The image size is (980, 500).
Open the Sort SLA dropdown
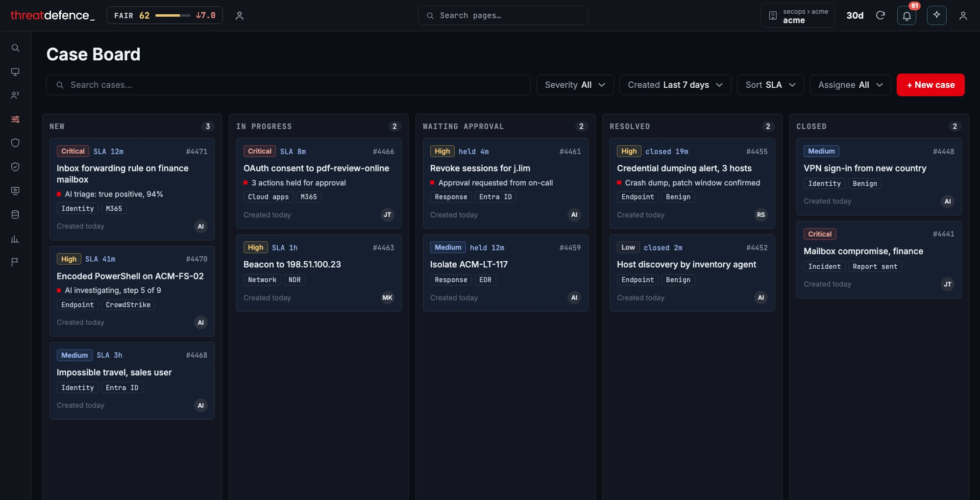pos(770,85)
